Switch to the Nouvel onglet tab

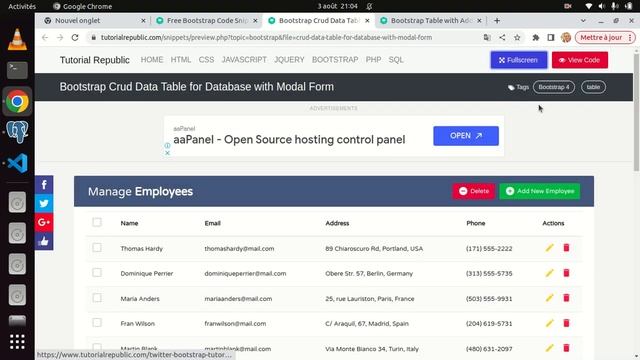point(93,20)
